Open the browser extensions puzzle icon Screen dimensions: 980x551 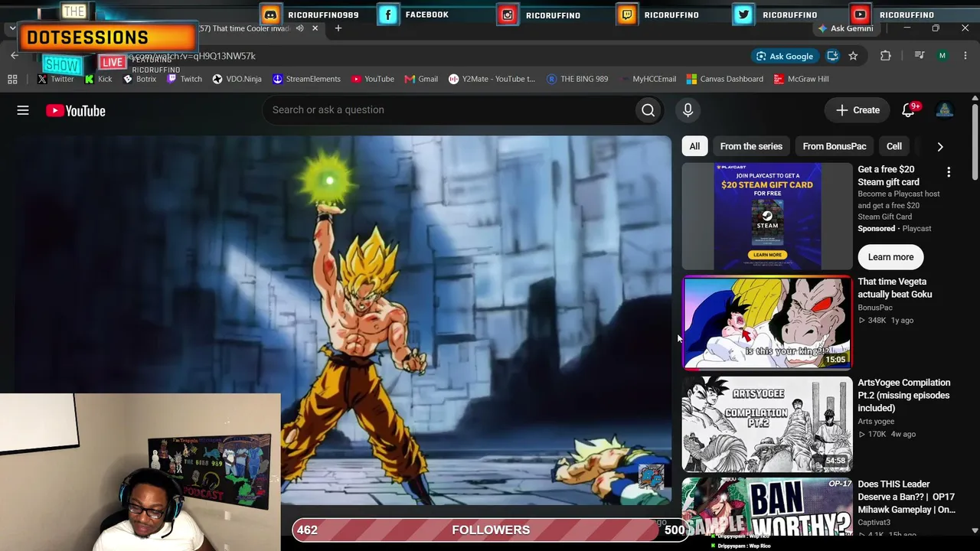(x=886, y=56)
